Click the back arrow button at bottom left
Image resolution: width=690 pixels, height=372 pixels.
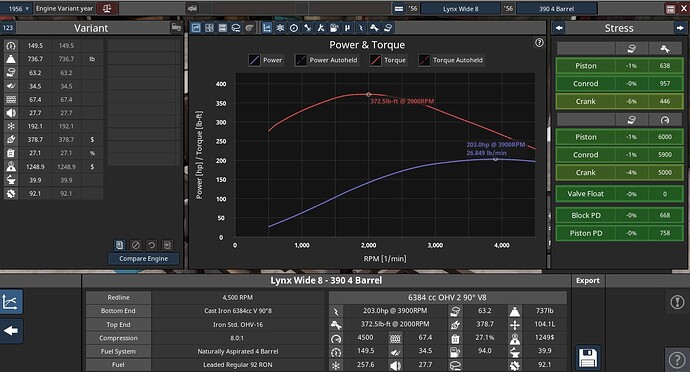[11, 331]
